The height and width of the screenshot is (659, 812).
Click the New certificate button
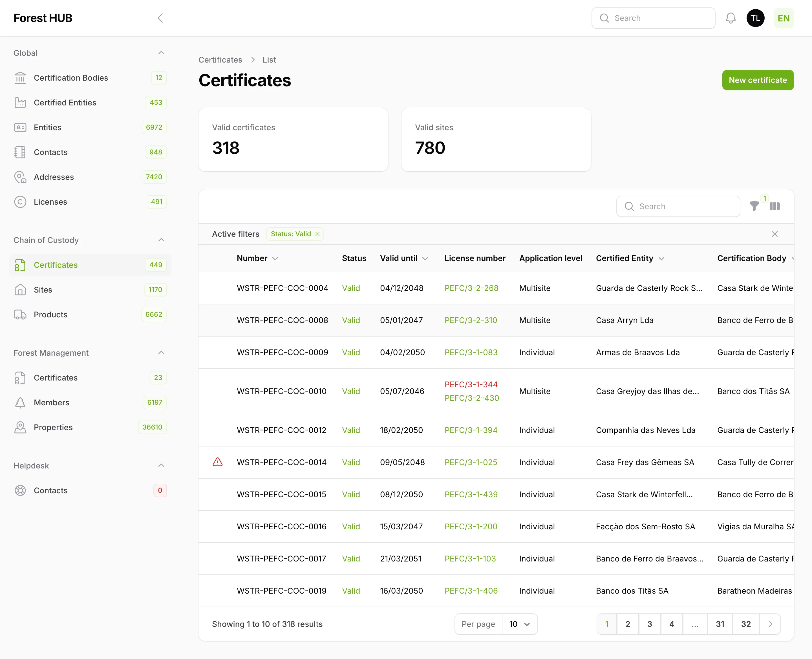(758, 80)
